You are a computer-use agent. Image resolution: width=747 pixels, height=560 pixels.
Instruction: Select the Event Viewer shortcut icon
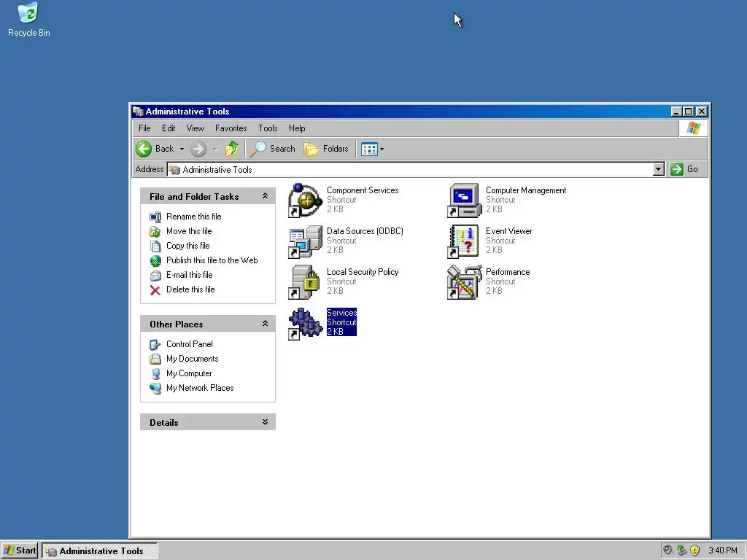(464, 241)
